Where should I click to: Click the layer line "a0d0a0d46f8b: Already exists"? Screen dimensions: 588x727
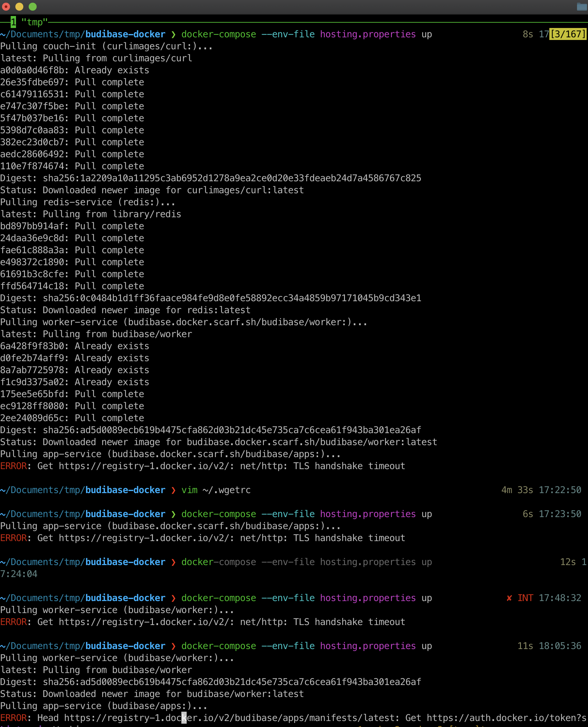75,70
